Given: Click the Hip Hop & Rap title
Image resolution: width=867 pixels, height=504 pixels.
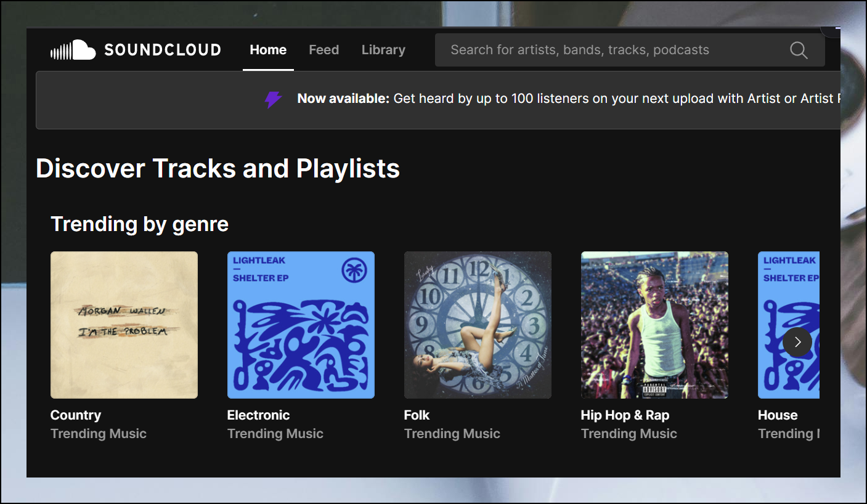Looking at the screenshot, I should 625,415.
